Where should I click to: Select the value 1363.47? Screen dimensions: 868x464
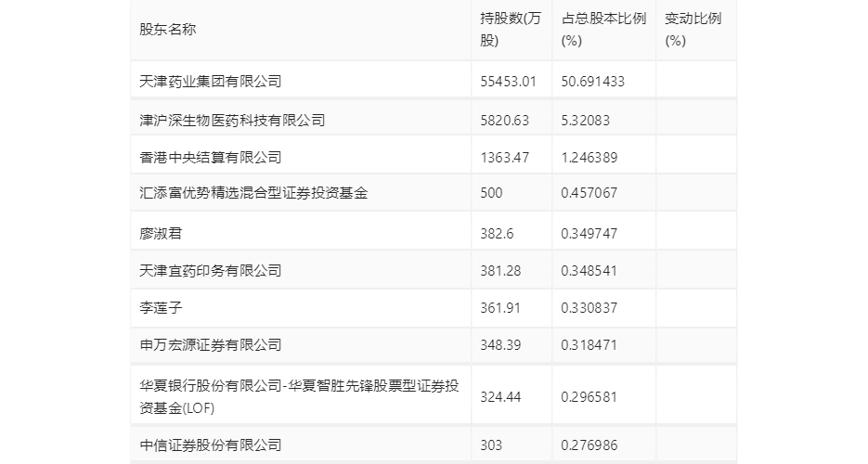(504, 157)
